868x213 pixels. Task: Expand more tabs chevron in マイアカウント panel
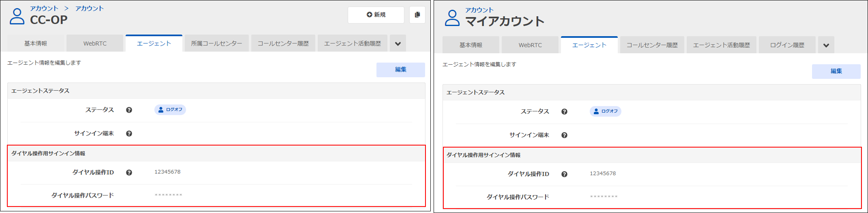[826, 46]
